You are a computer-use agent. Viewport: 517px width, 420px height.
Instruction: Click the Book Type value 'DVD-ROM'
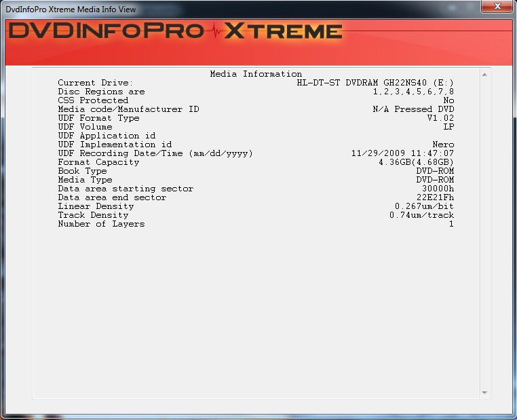point(435,171)
